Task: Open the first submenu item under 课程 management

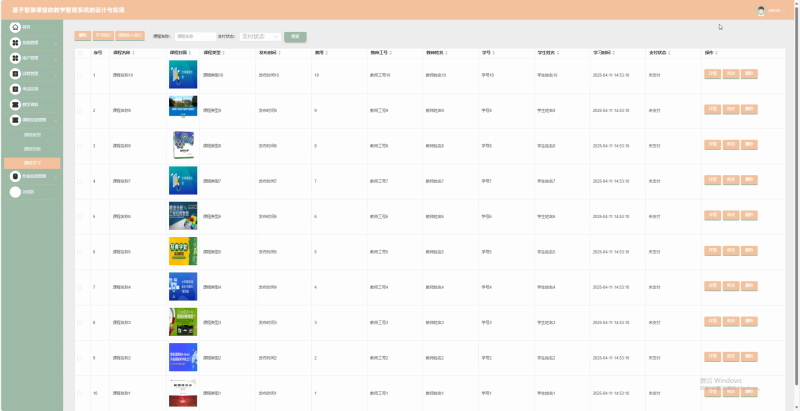Action: [32, 135]
